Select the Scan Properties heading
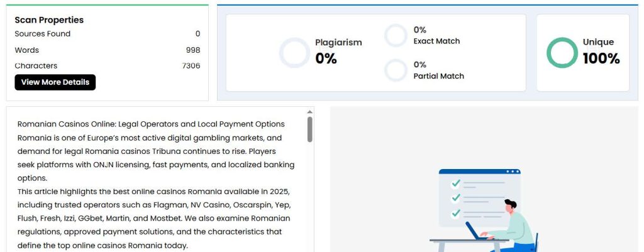Screen dimensions: 644x252 49,20
